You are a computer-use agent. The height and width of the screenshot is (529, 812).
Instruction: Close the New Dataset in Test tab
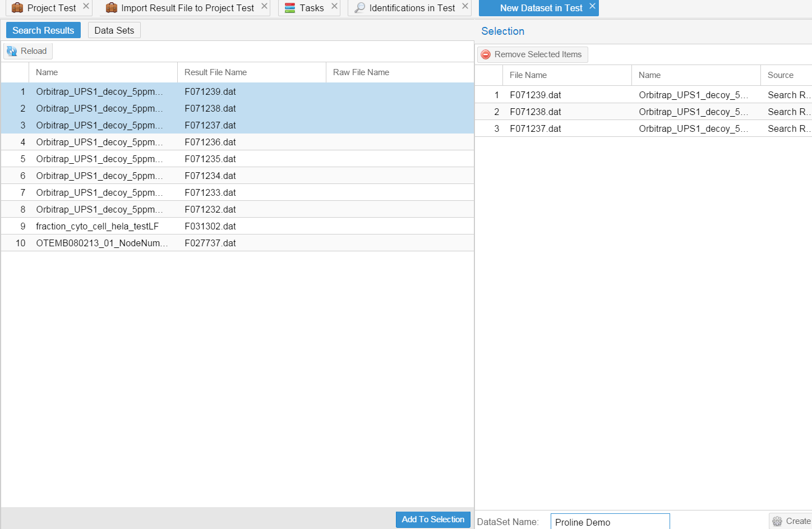(592, 6)
